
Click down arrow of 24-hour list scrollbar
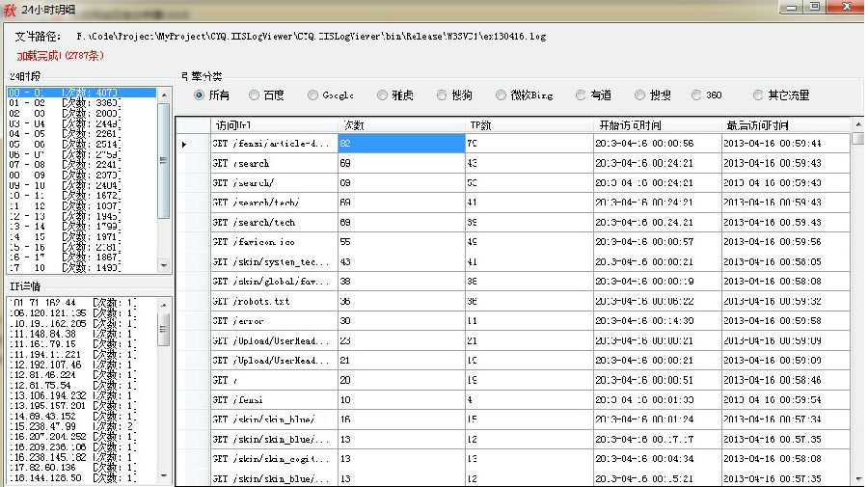click(164, 265)
